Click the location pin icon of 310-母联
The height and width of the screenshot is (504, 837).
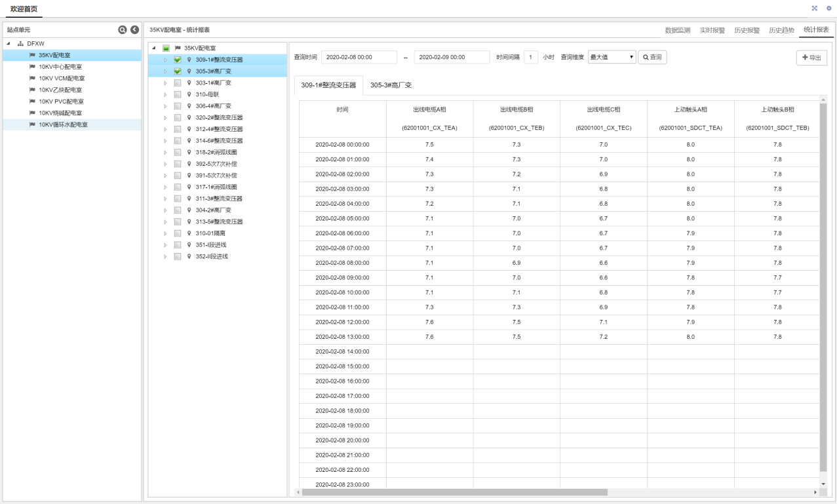click(x=189, y=94)
